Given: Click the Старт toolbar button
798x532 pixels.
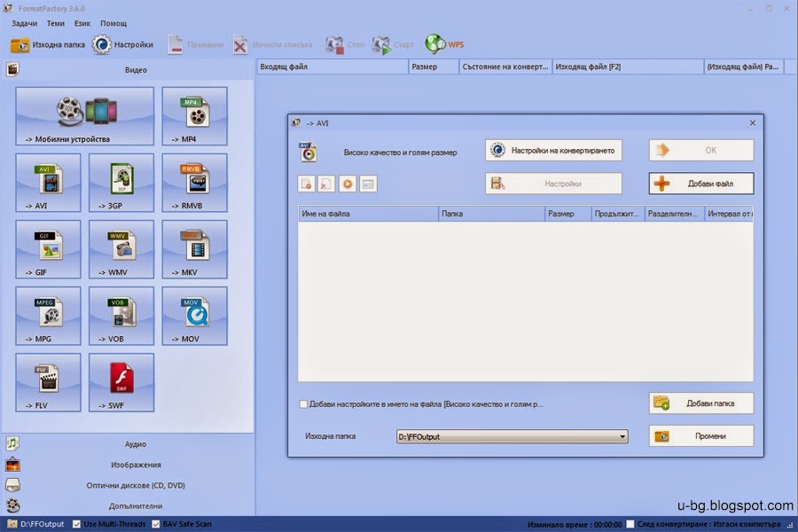Looking at the screenshot, I should pos(393,45).
